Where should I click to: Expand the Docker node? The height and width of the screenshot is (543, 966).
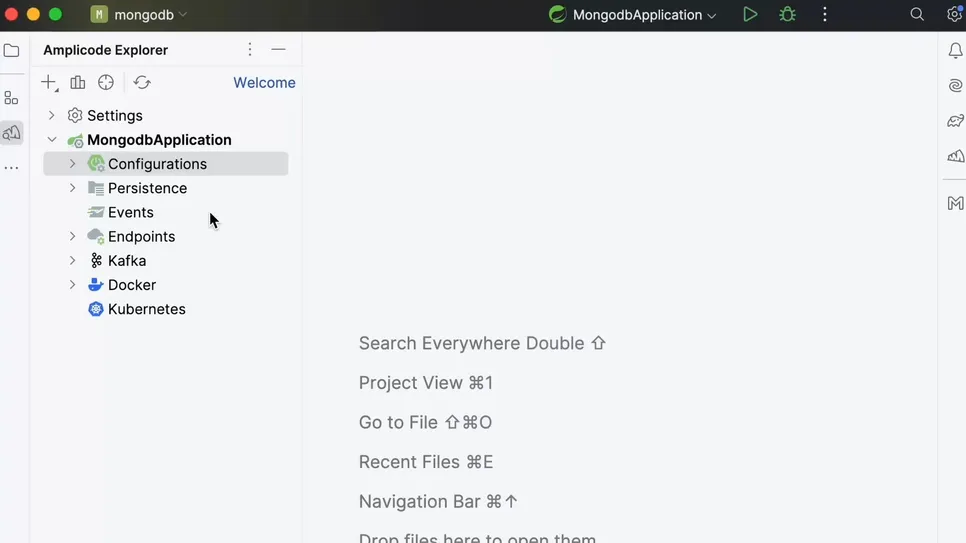(x=73, y=285)
